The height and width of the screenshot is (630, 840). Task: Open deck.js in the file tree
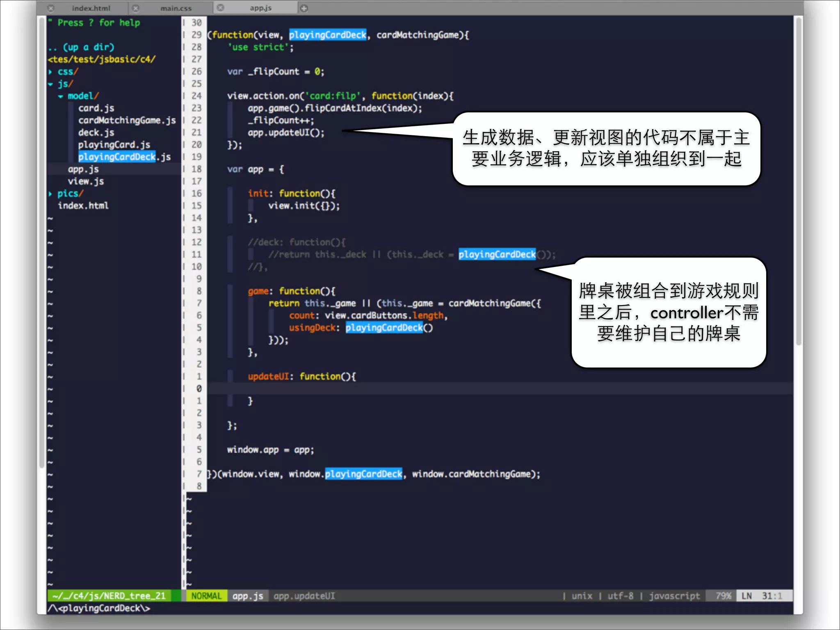click(x=96, y=132)
